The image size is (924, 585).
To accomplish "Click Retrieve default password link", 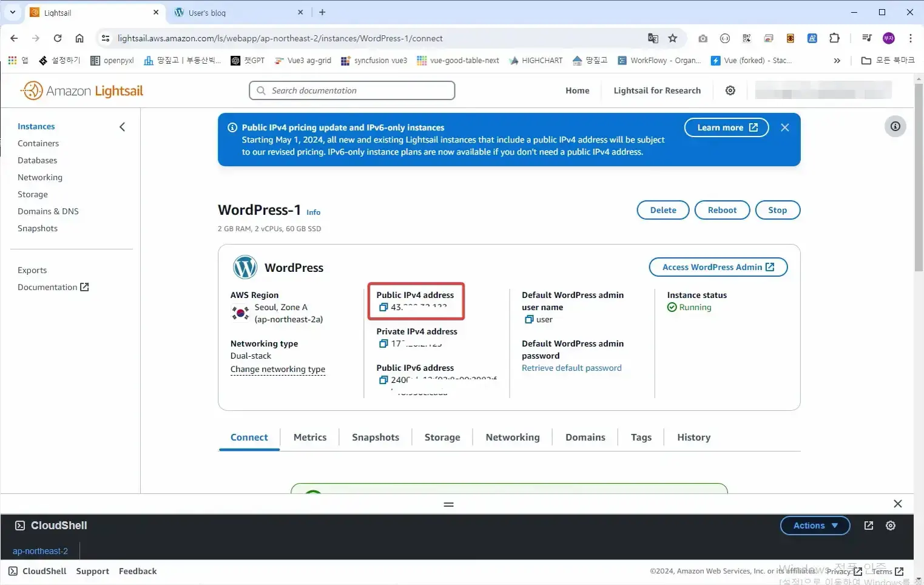I will click(x=572, y=368).
